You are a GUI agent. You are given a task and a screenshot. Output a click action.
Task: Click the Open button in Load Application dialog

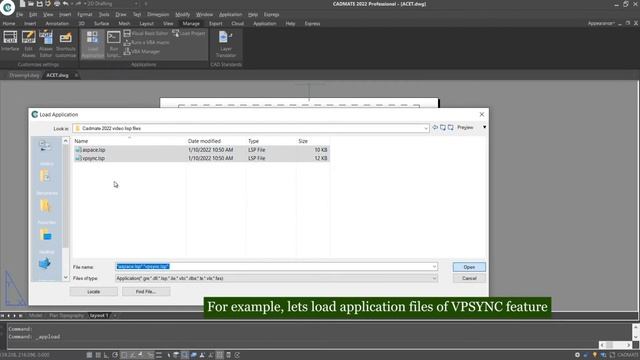click(x=469, y=267)
